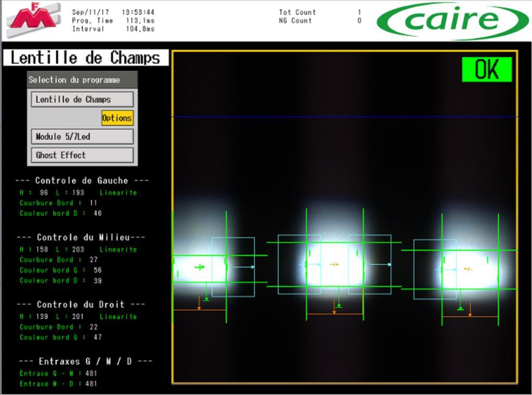This screenshot has height=395, width=532.
Task: Click the Tot Count value
Action: point(359,12)
